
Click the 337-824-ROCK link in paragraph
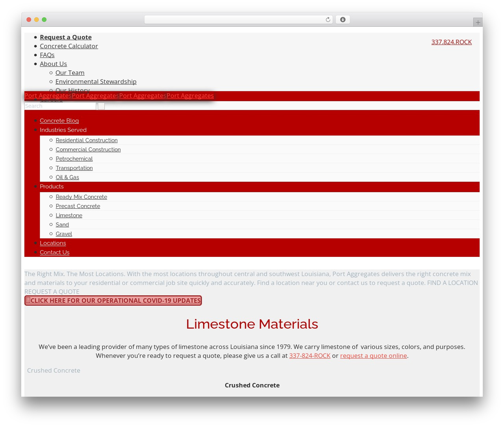pyautogui.click(x=309, y=356)
